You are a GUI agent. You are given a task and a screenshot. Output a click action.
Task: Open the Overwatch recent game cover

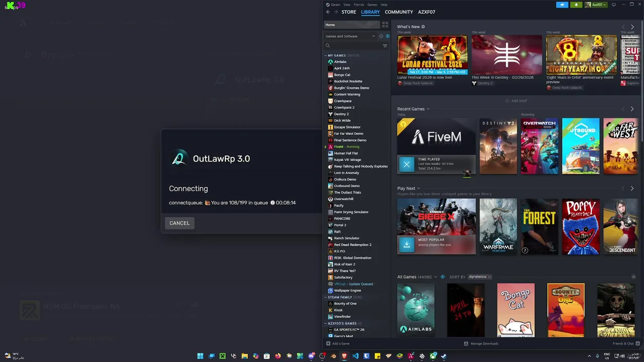[539, 146]
